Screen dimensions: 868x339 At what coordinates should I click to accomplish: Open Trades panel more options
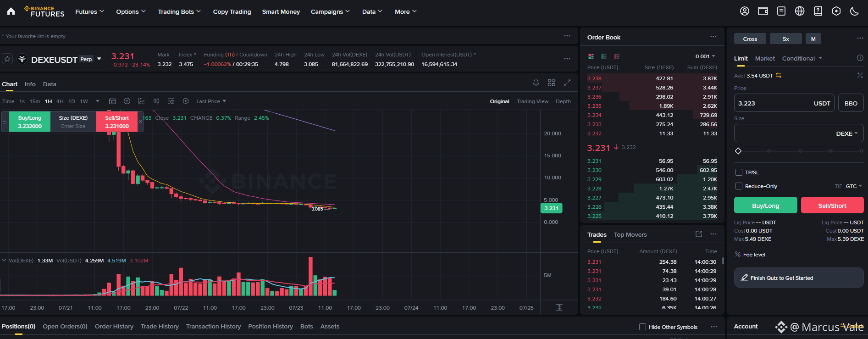pyautogui.click(x=713, y=234)
